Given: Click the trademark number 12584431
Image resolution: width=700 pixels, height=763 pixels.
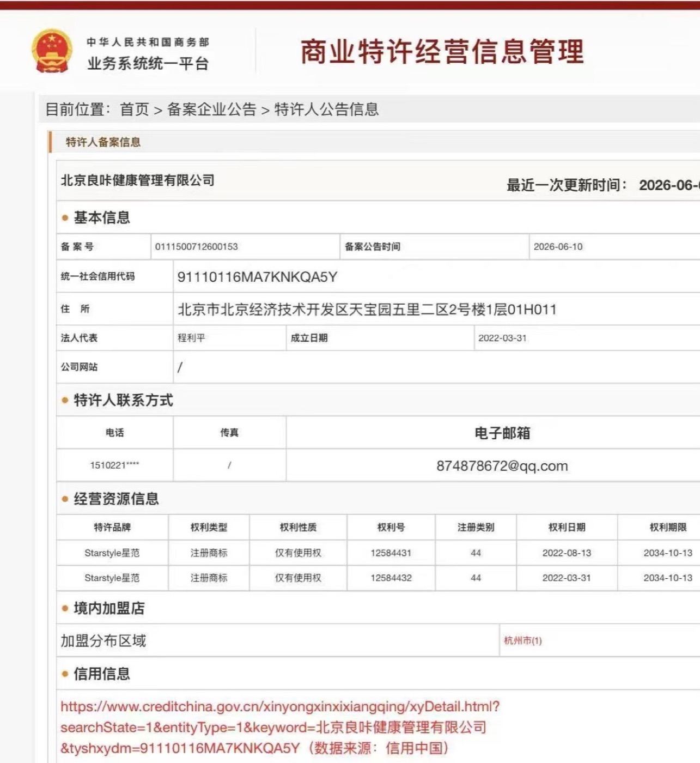Looking at the screenshot, I should click(391, 553).
